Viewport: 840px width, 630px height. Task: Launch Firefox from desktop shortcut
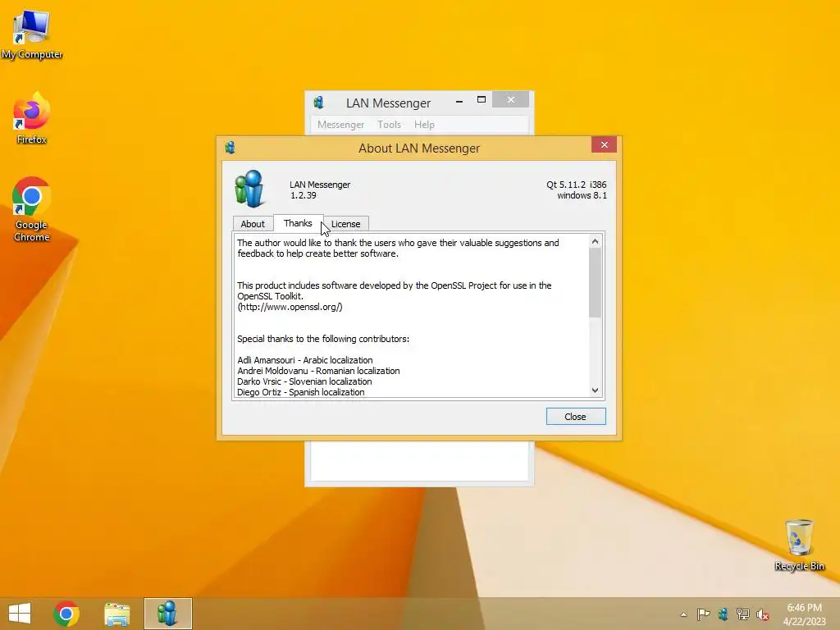pyautogui.click(x=32, y=119)
